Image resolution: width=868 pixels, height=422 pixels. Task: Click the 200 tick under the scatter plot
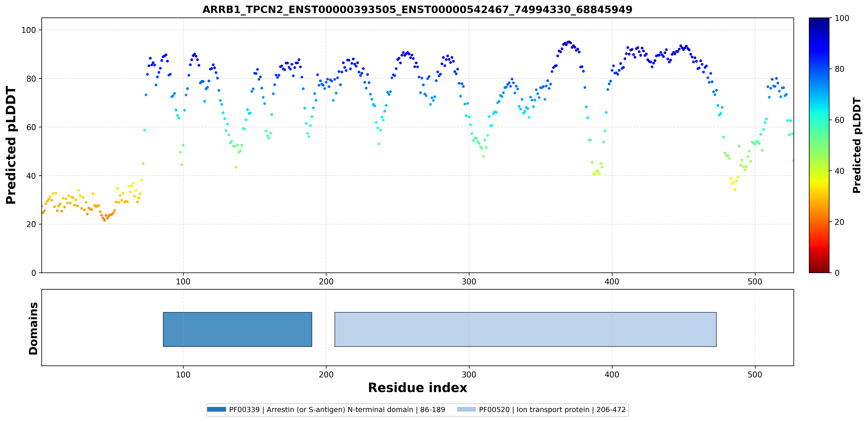pos(326,281)
